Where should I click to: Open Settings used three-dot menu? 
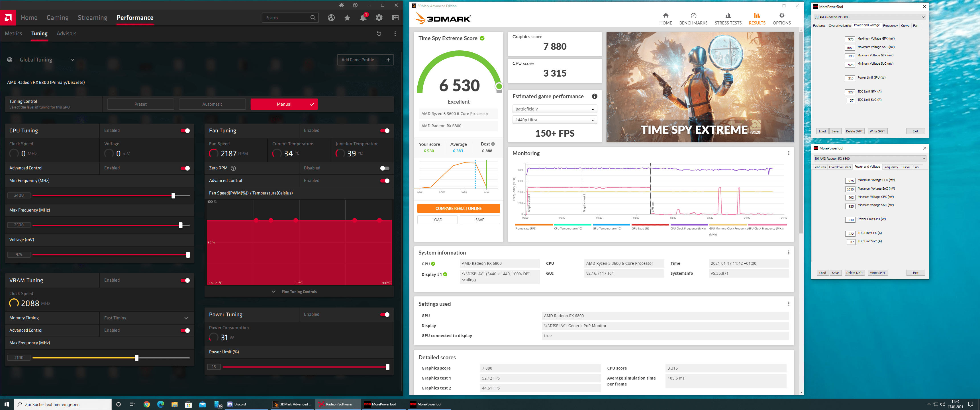[789, 304]
